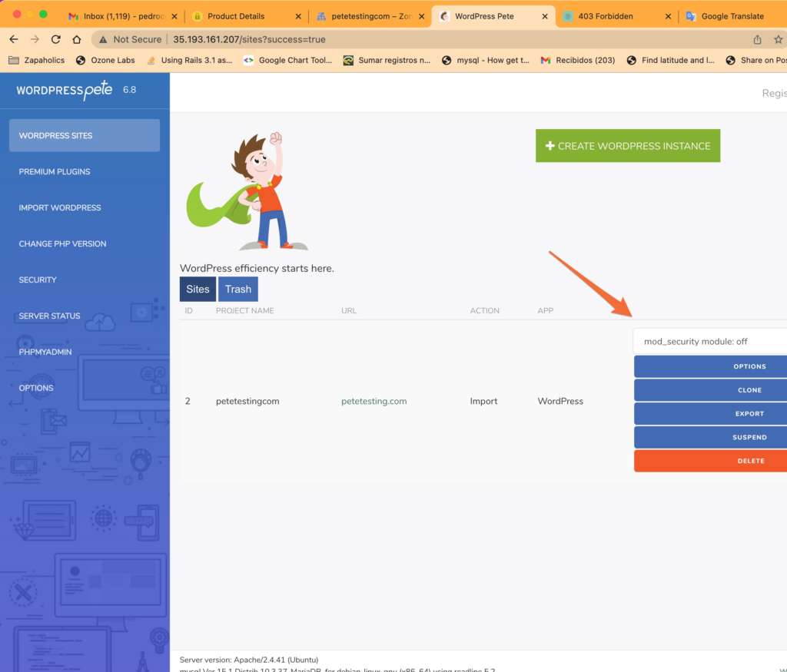
Task: Go to Change PHP Version
Action: 62,243
